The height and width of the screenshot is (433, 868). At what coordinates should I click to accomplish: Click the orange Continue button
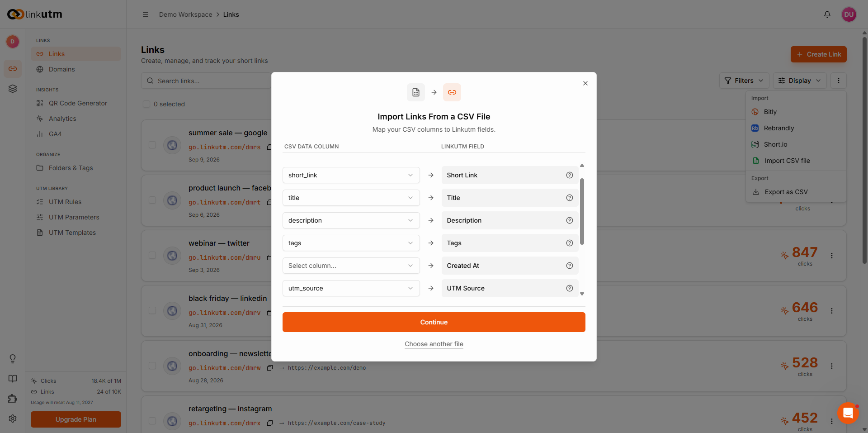click(434, 322)
